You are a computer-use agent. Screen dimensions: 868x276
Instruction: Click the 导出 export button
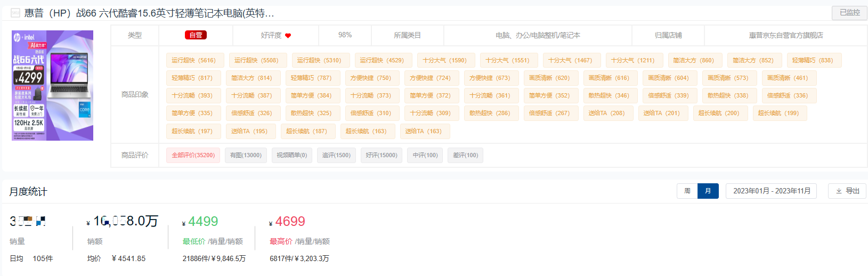(x=847, y=191)
